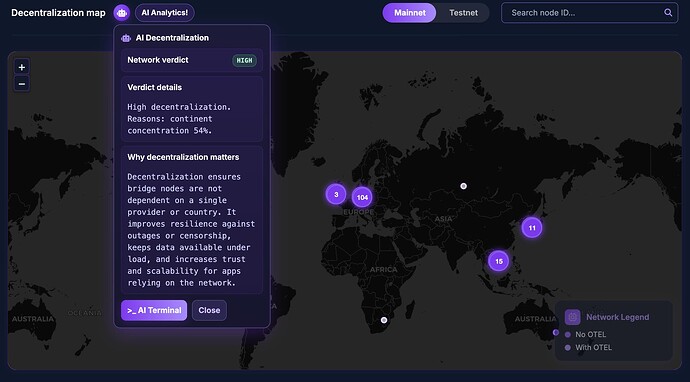
Task: Focus the Search node ID field
Action: tap(589, 13)
